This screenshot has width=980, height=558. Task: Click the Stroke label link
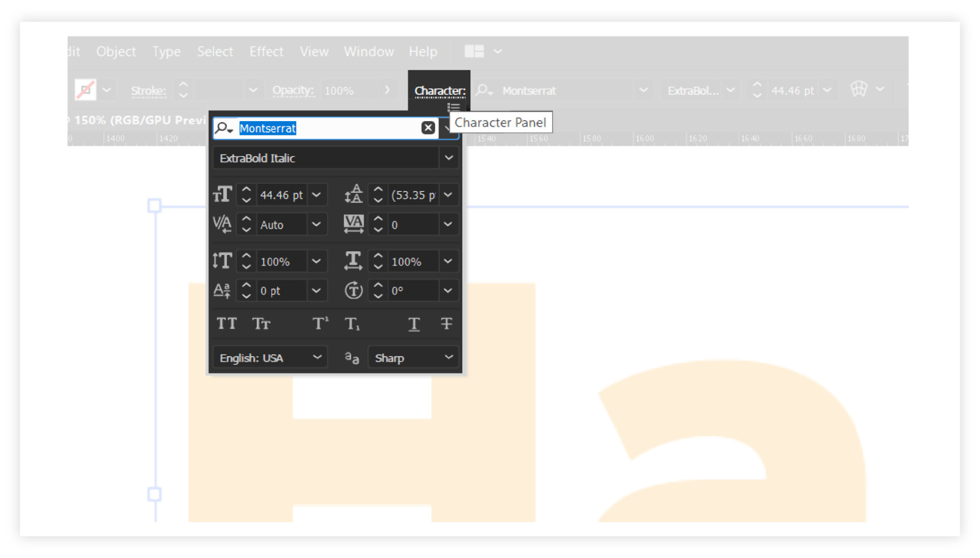click(148, 91)
